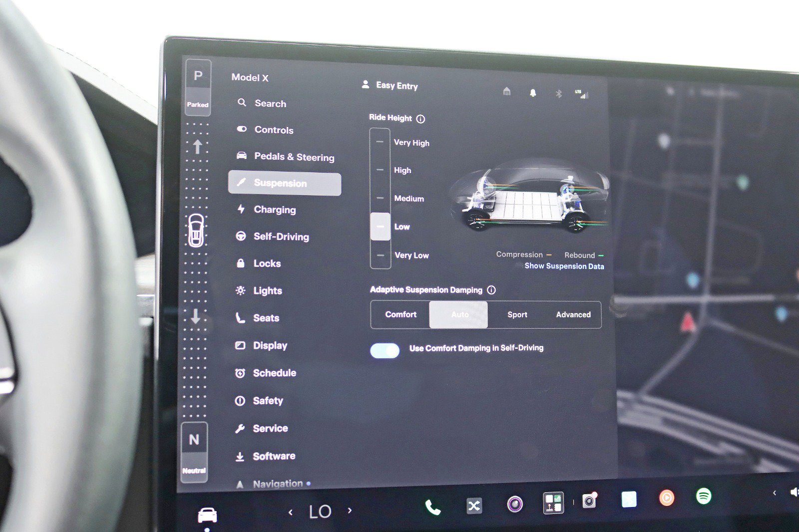Open climate settings via LO temperature

[320, 512]
